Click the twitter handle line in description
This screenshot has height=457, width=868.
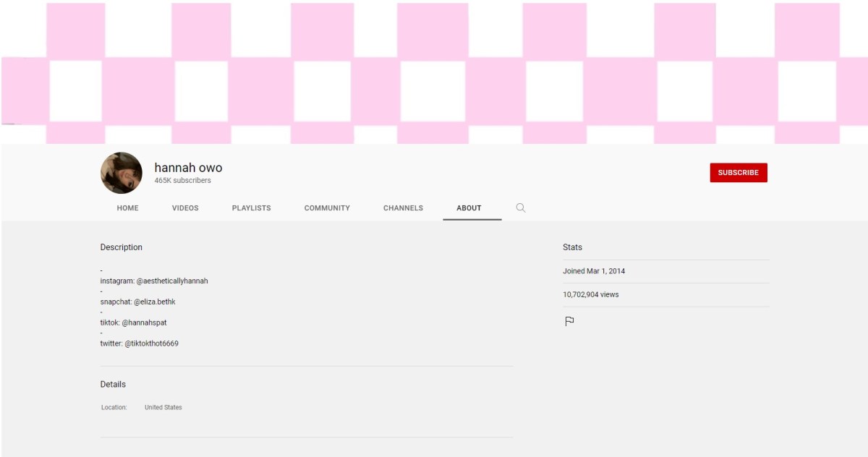click(x=139, y=343)
